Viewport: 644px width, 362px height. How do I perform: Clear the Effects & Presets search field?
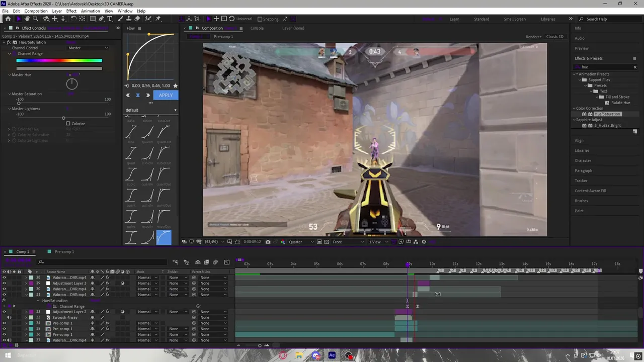point(635,67)
